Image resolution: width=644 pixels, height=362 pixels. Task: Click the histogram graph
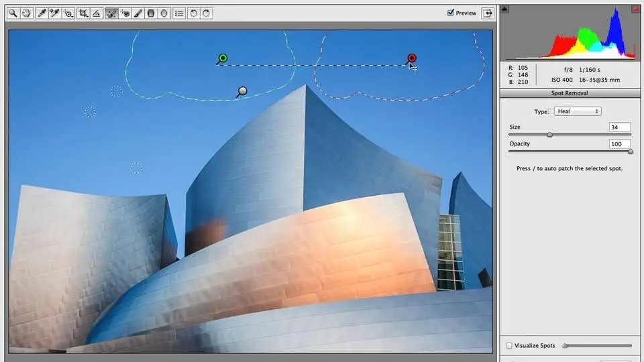(570, 34)
